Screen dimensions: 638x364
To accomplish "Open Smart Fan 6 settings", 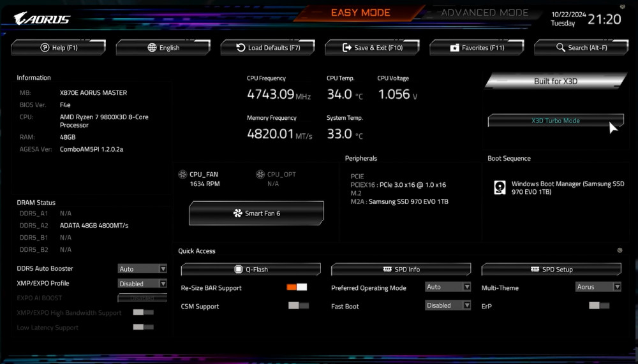I will tap(256, 213).
